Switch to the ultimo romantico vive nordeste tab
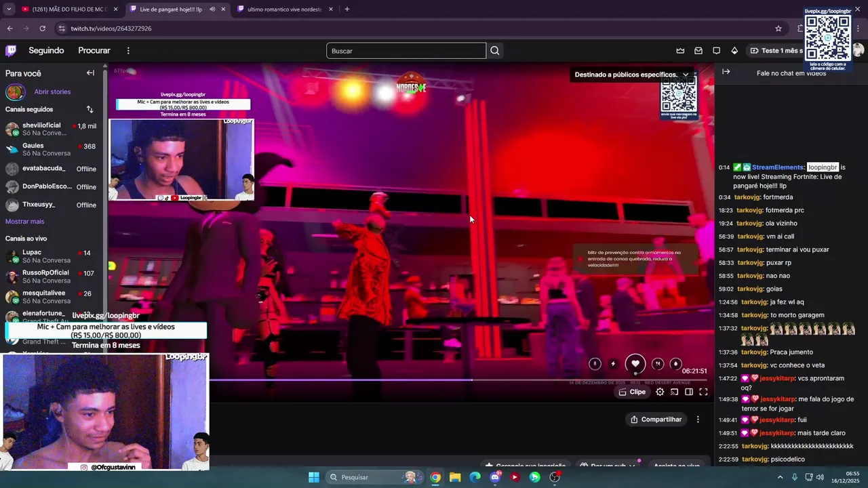 tap(285, 9)
